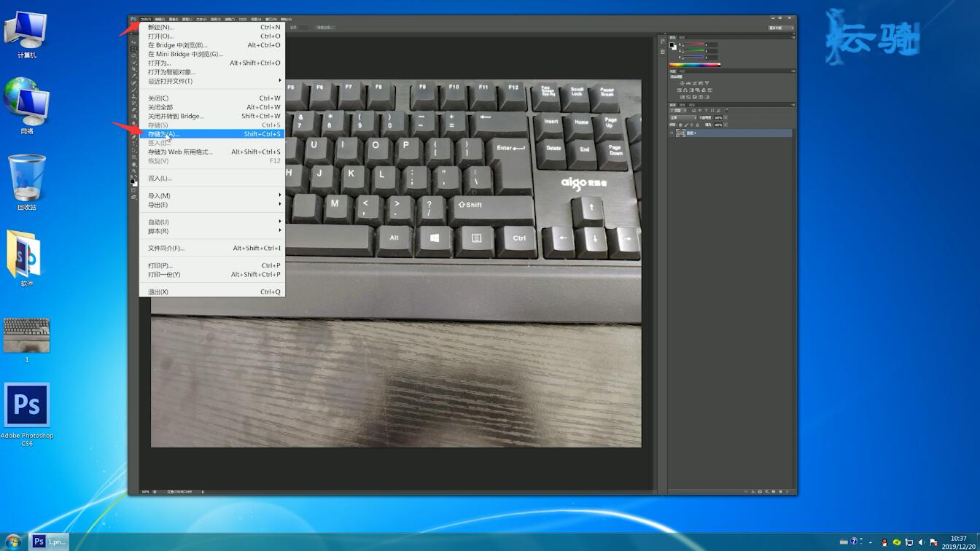Select the Clone Stamp tool
The width and height of the screenshot is (980, 551).
click(x=134, y=96)
